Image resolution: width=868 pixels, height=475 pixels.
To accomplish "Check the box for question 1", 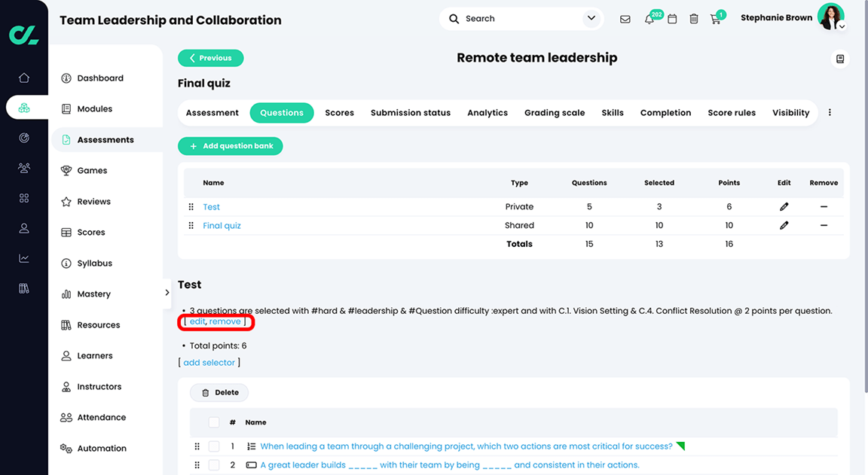I will pyautogui.click(x=214, y=446).
